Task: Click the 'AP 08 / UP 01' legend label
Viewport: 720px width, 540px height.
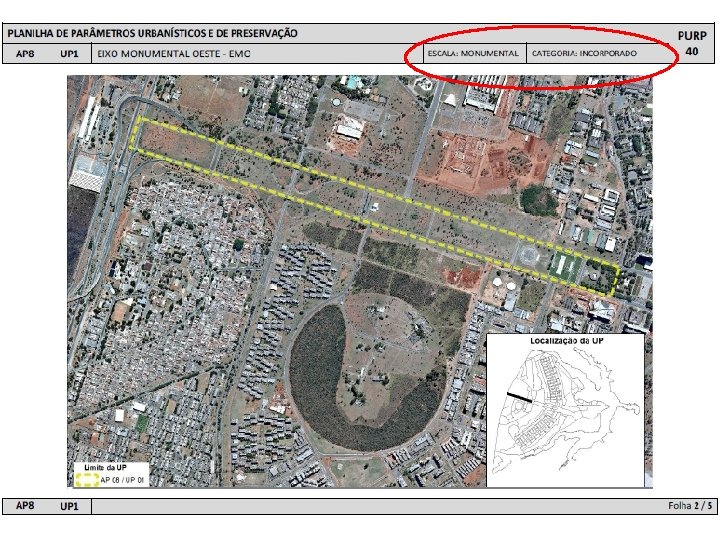Action: pyautogui.click(x=122, y=480)
